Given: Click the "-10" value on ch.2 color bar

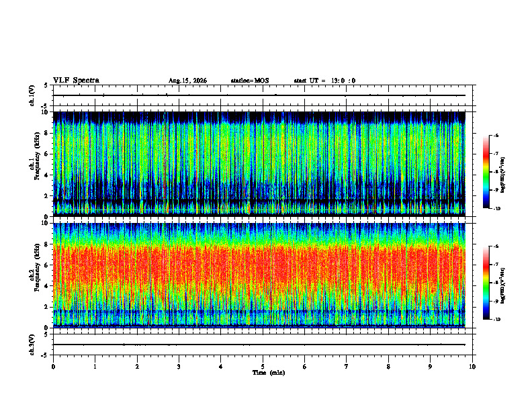Looking at the screenshot, I should click(x=496, y=320).
